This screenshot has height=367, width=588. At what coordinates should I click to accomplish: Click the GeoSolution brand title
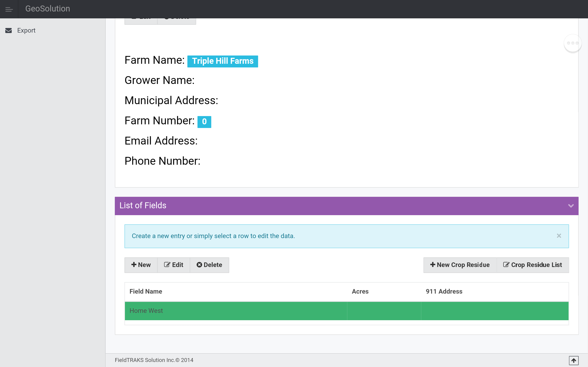(48, 9)
